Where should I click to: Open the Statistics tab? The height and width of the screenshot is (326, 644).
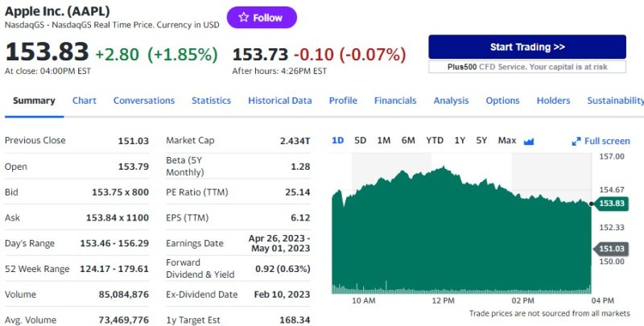point(211,101)
